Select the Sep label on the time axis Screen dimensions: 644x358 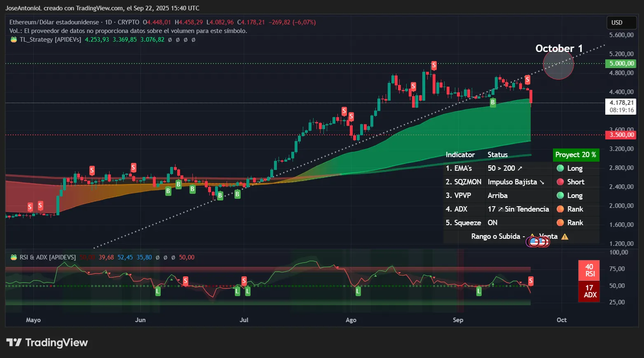(458, 320)
